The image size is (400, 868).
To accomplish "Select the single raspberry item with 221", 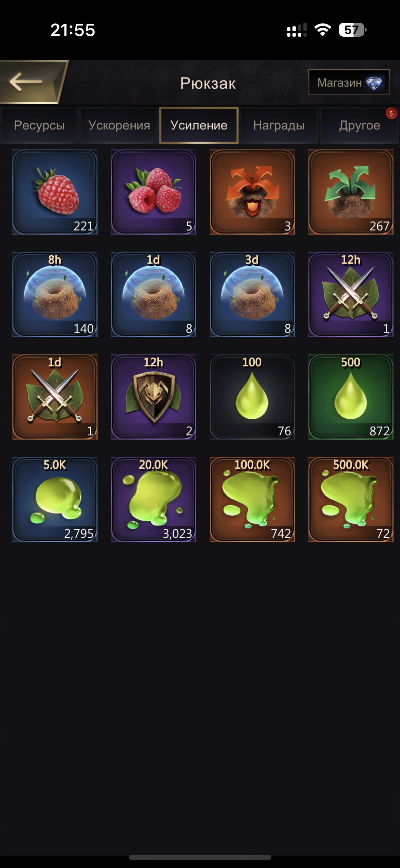I will (55, 192).
